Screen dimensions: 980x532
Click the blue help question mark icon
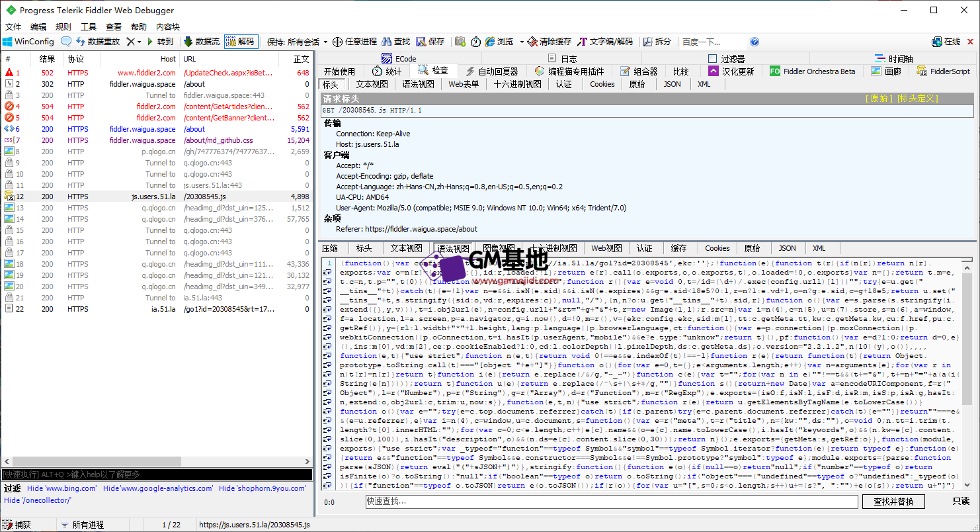point(755,41)
